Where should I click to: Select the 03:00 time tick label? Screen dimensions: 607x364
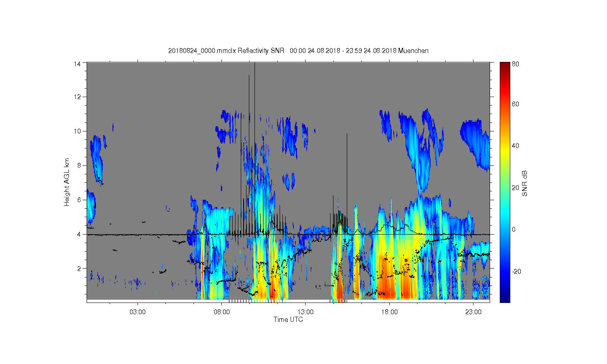click(x=138, y=312)
